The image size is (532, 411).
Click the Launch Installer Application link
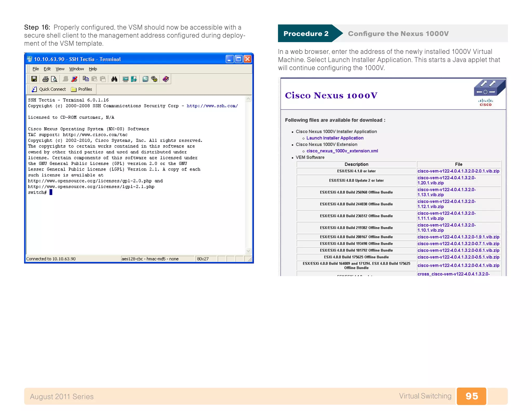point(335,138)
